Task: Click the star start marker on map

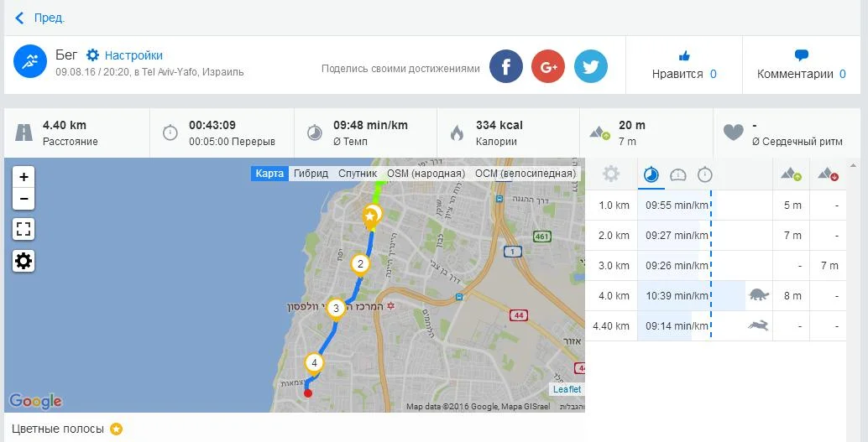Action: pyautogui.click(x=370, y=217)
